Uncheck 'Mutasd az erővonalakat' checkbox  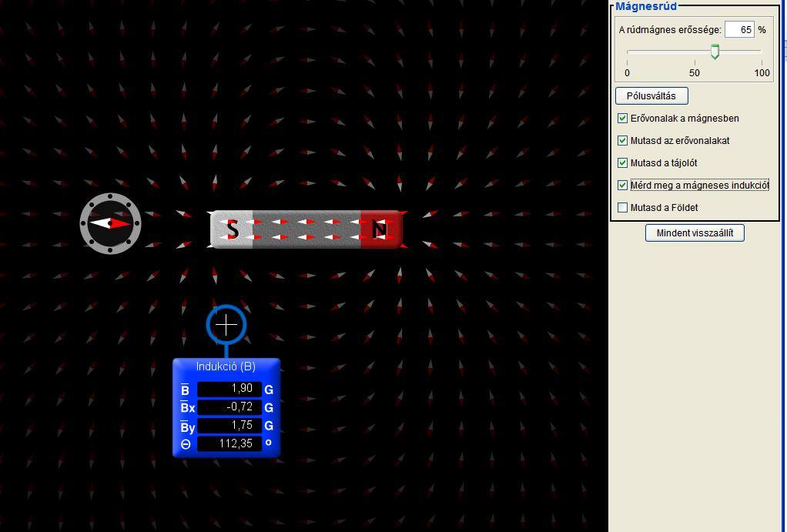click(623, 141)
